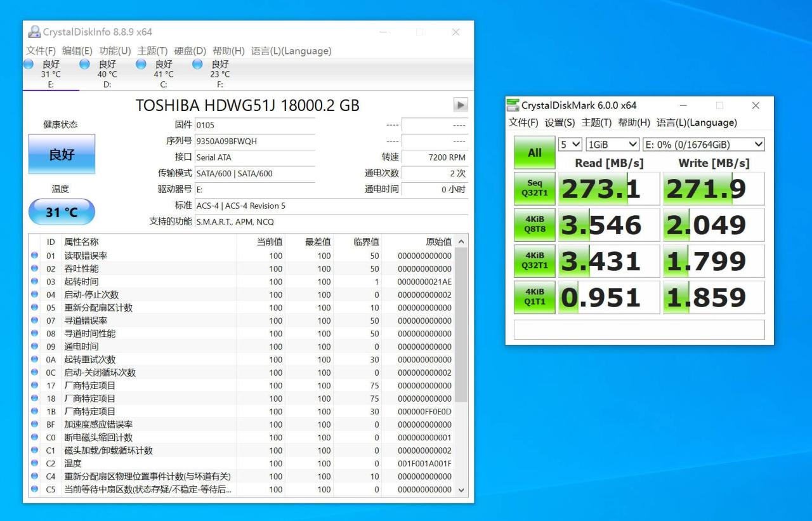Image resolution: width=812 pixels, height=521 pixels.
Task: Open the test size dropdown showing 1GiB
Action: 612,145
